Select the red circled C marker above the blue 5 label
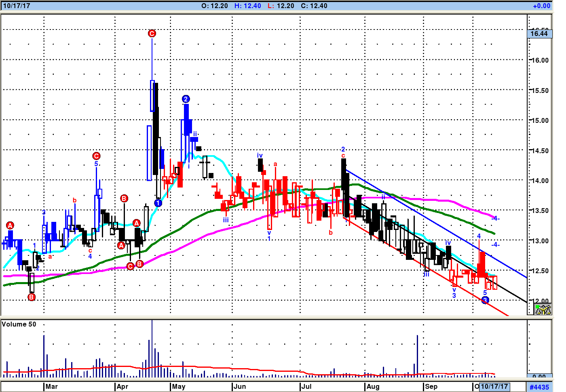Screen dimensions: 566x392 96,156
